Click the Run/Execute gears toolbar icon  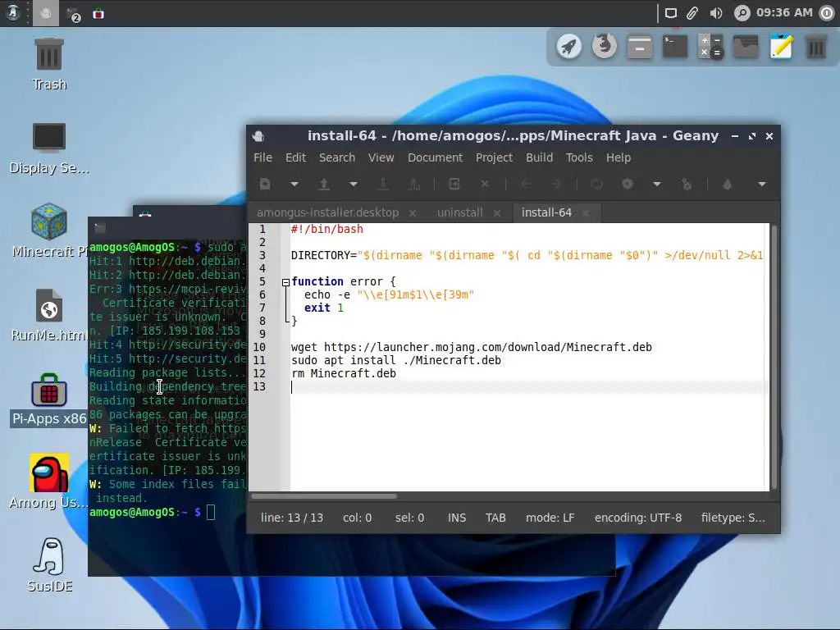pyautogui.click(x=687, y=185)
